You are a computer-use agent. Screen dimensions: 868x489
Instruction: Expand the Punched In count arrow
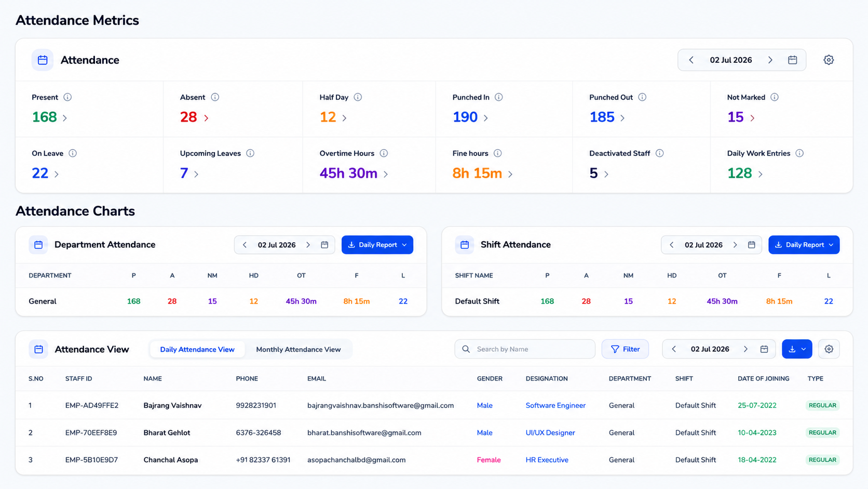485,118
